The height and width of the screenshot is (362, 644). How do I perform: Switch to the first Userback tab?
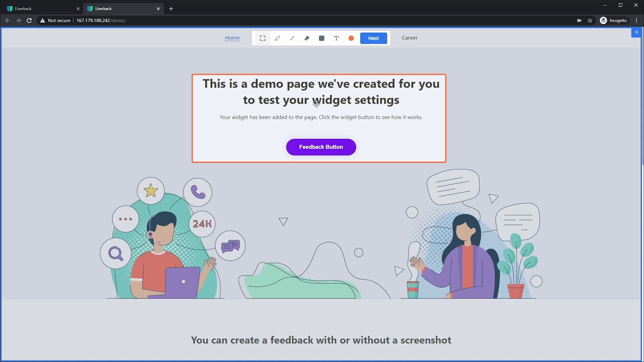[40, 9]
